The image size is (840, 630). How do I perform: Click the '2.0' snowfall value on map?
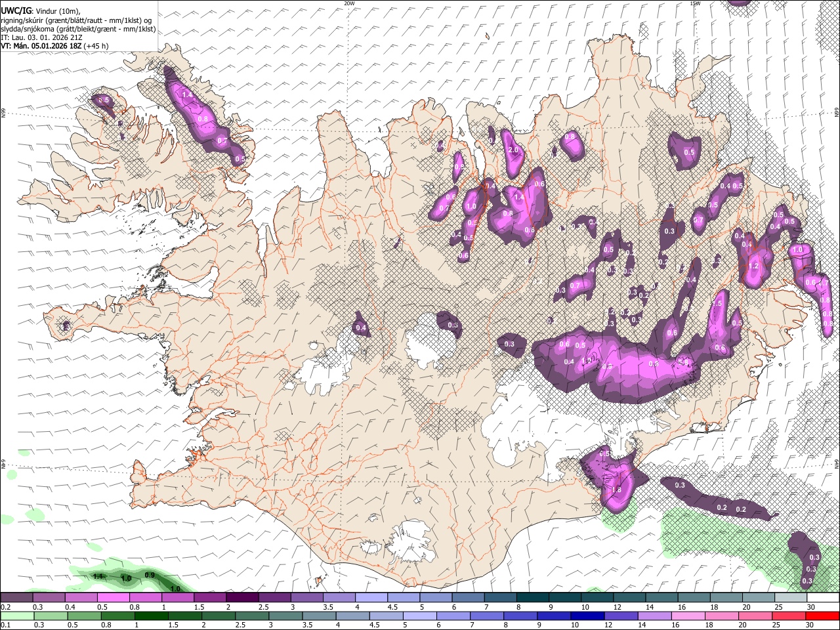(513, 150)
